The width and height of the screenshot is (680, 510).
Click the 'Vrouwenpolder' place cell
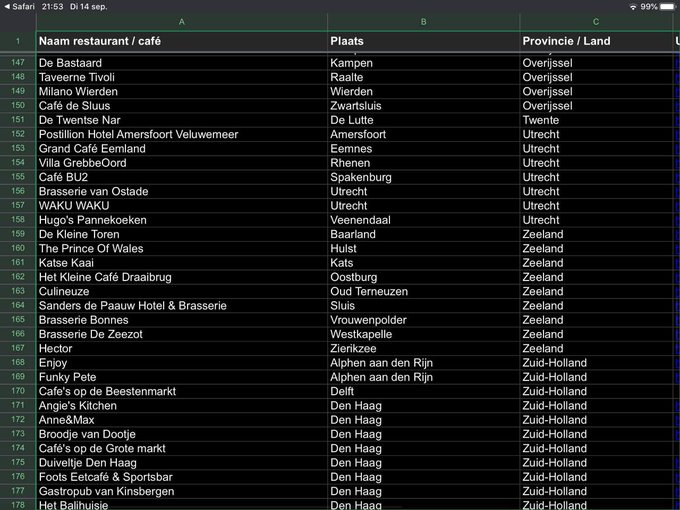(x=423, y=320)
